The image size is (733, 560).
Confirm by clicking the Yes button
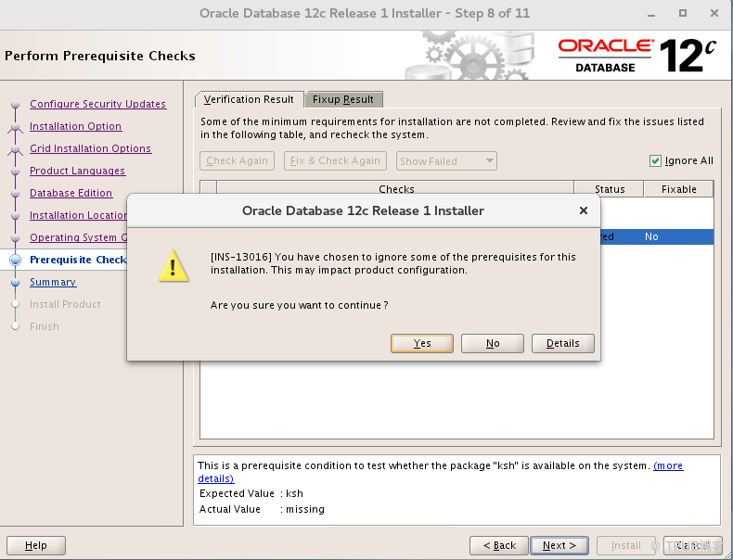[421, 343]
